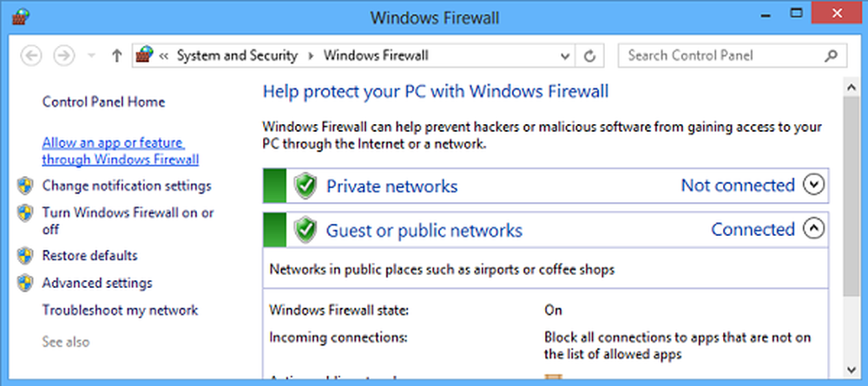
Task: Click green shield on Private networks
Action: click(x=305, y=186)
